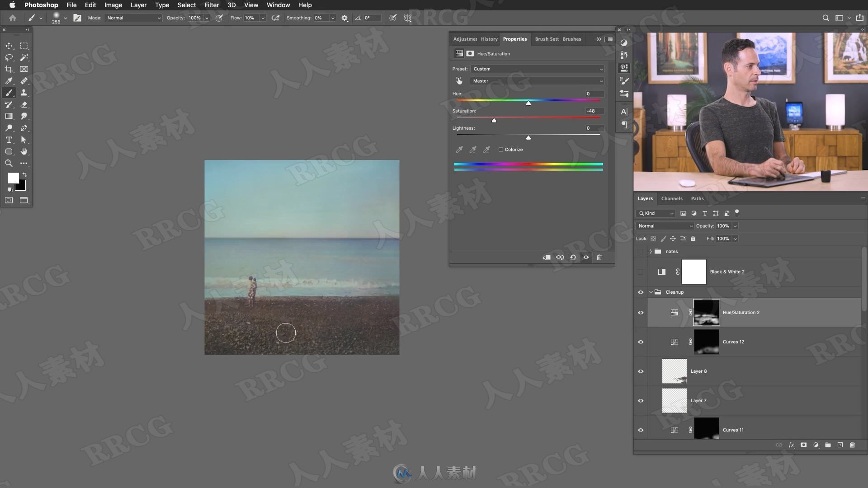Click the Reset adjustment button
The height and width of the screenshot is (488, 868).
point(573,258)
